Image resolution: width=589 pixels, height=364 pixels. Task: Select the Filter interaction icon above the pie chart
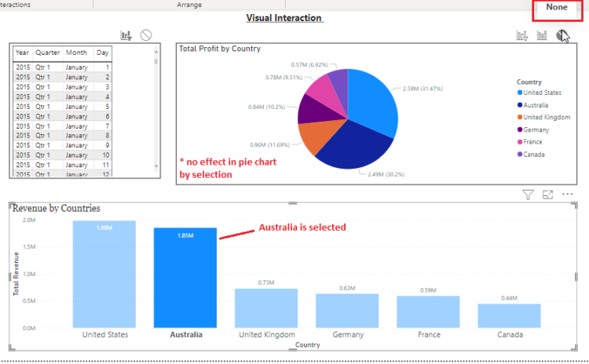click(521, 35)
